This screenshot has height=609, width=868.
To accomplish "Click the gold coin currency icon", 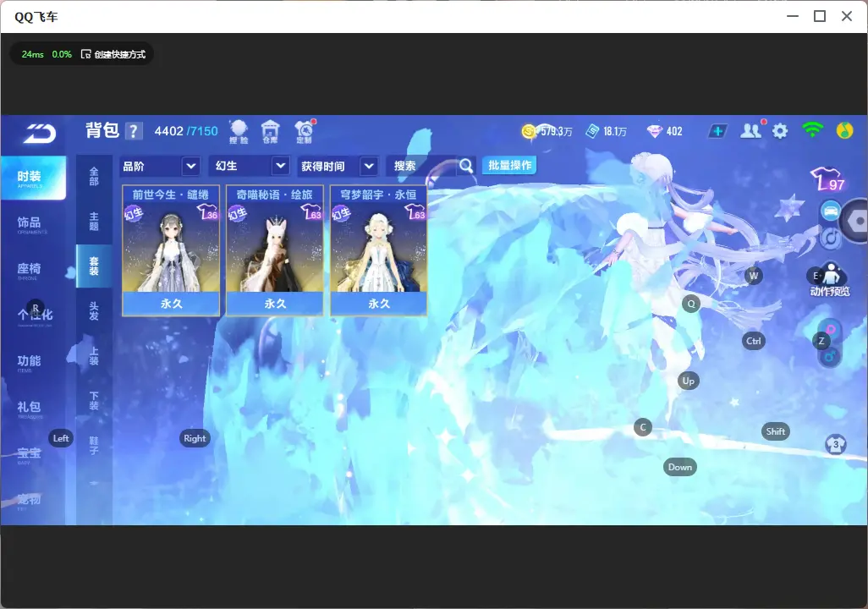I will pyautogui.click(x=529, y=131).
